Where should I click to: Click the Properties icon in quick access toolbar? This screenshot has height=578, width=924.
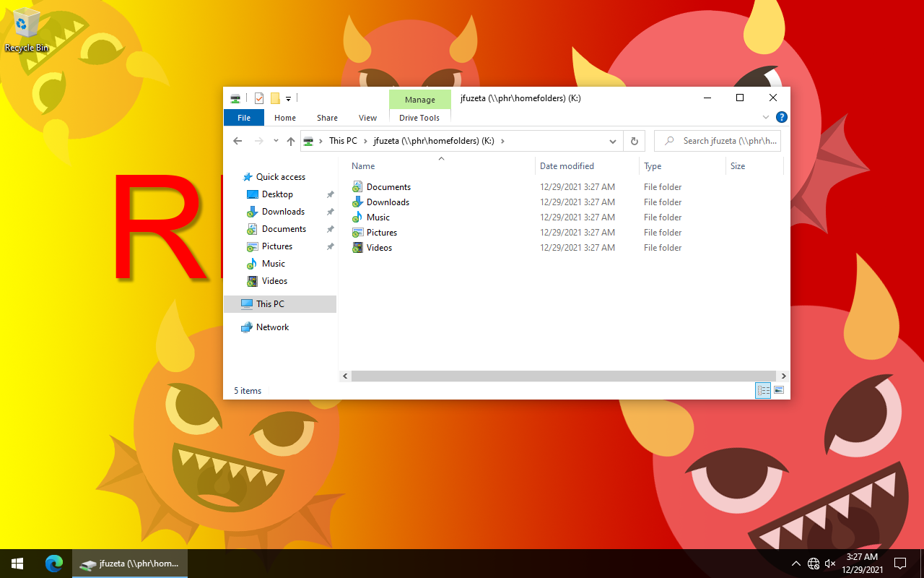(x=259, y=98)
